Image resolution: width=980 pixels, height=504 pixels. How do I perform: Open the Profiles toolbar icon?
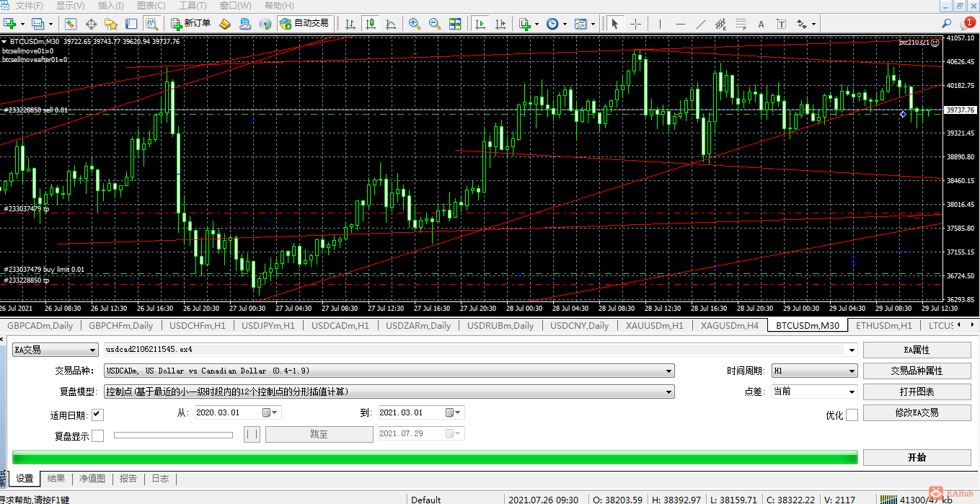(x=36, y=24)
